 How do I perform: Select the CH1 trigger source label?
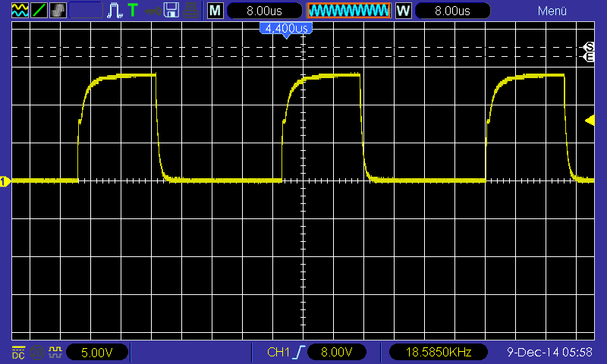click(278, 353)
